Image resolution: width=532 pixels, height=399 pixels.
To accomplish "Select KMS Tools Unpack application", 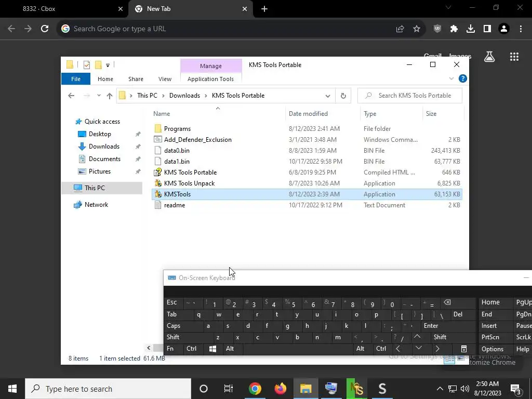I will coord(307,183).
